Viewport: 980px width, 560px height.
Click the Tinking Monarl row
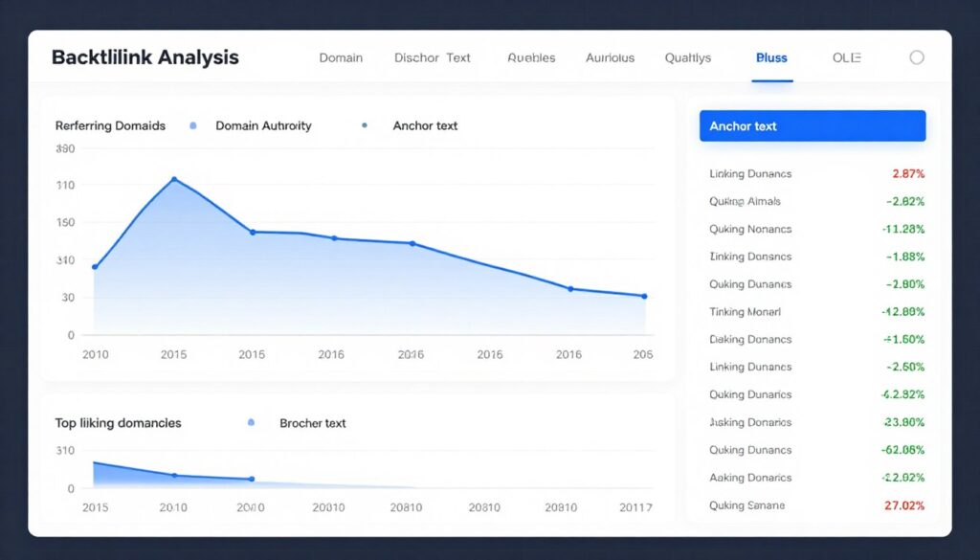(816, 311)
